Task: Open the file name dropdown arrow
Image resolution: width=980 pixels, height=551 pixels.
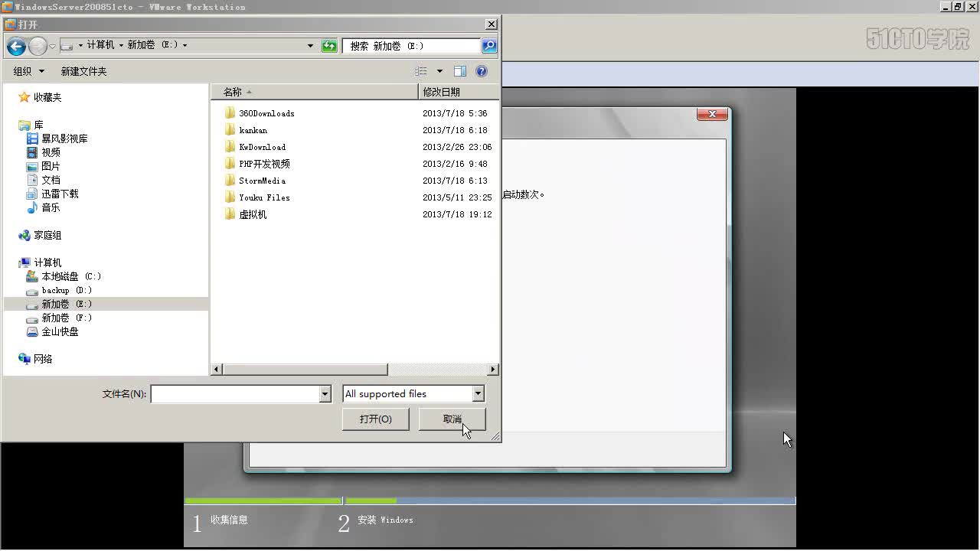Action: click(325, 394)
